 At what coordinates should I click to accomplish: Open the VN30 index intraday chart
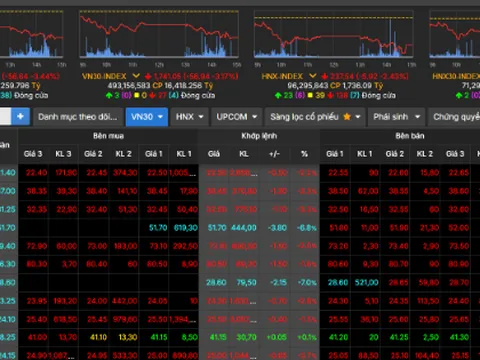pos(159,34)
